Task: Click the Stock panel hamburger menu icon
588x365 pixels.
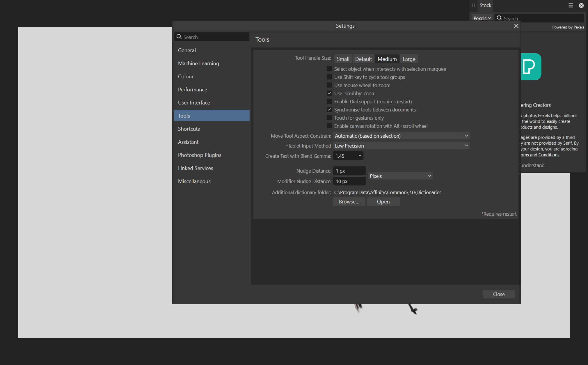Action: 571,5
